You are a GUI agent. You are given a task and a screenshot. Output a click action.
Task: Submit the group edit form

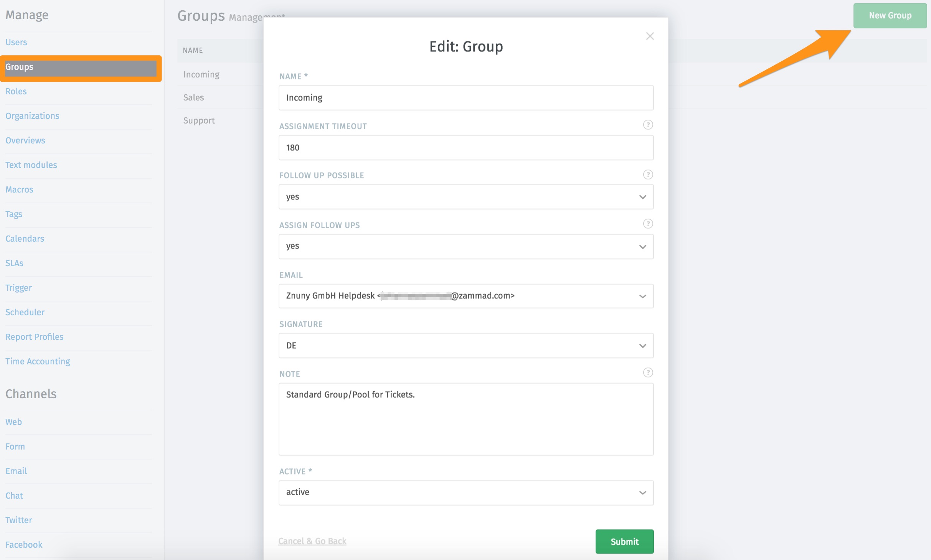624,542
